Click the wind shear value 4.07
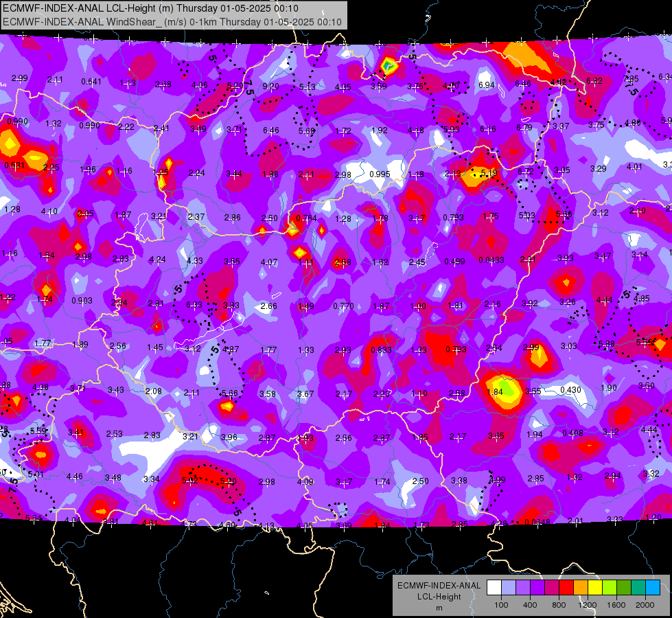The width and height of the screenshot is (672, 618). pos(269,262)
